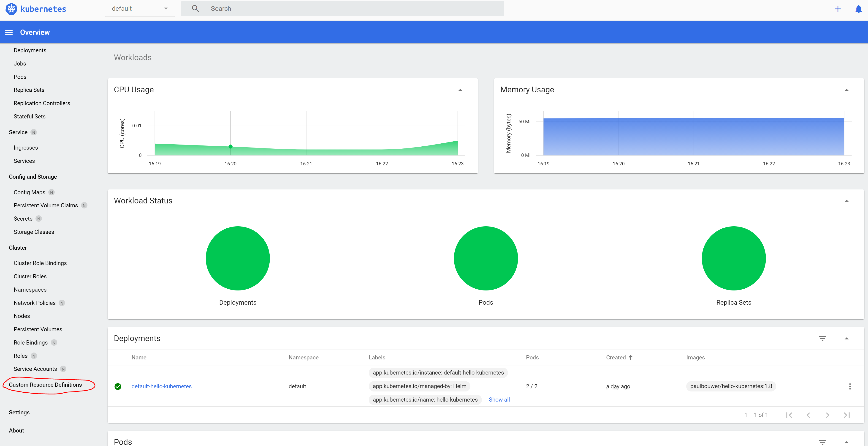Open the notifications bell
The width and height of the screenshot is (868, 446).
pyautogui.click(x=859, y=9)
